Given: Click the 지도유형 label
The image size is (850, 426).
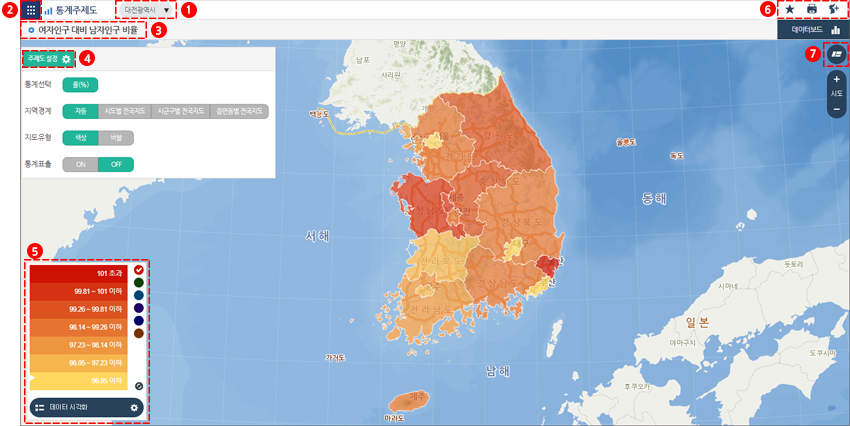Looking at the screenshot, I should [38, 138].
